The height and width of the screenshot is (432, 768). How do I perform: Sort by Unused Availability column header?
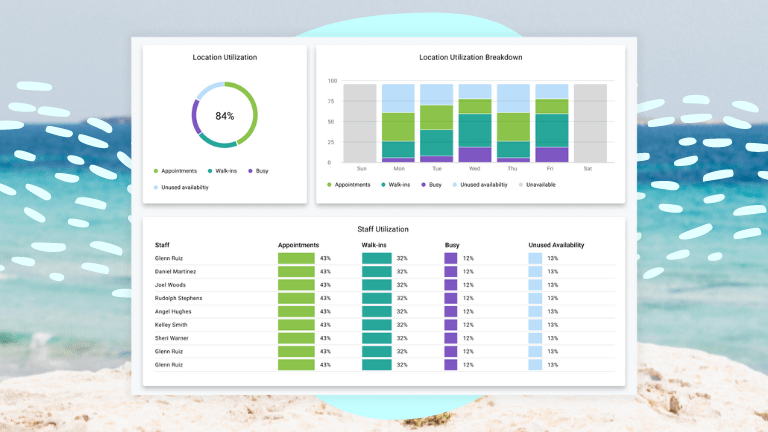click(556, 245)
